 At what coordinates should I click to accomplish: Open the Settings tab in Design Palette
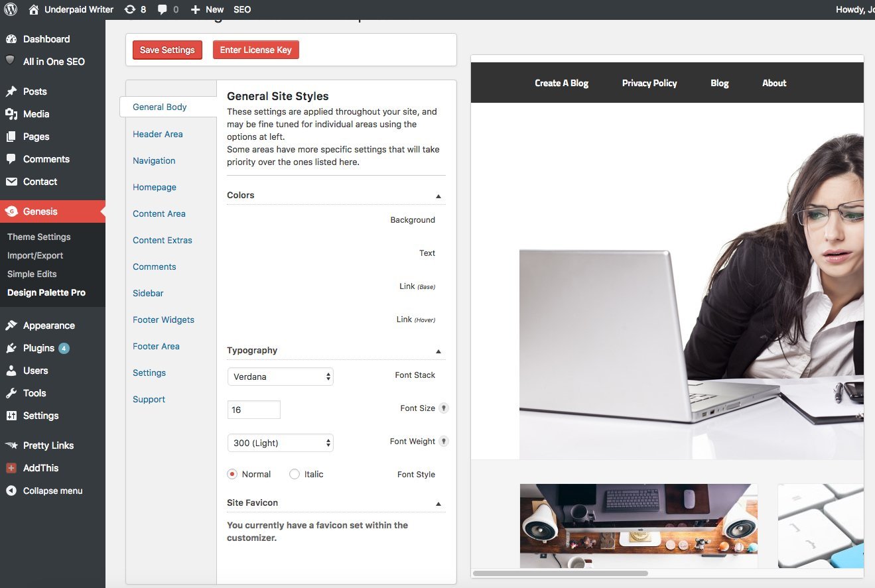pos(149,373)
